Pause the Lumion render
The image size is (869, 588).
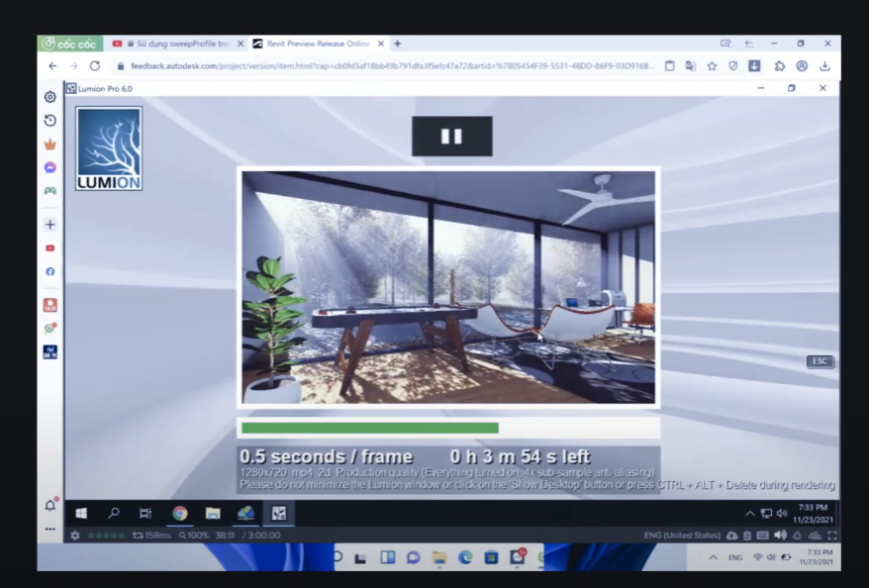point(451,137)
